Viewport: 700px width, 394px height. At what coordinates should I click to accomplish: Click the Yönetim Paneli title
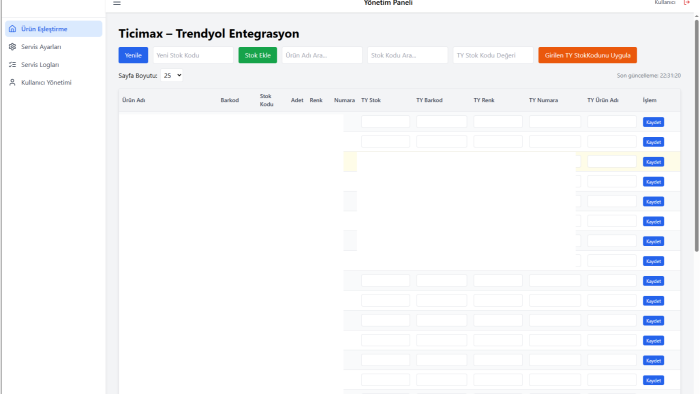pos(388,3)
